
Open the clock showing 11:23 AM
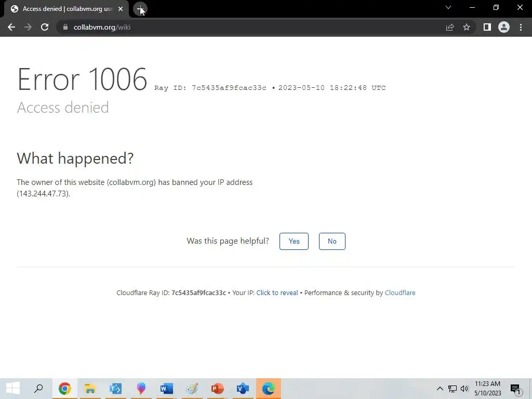487,389
